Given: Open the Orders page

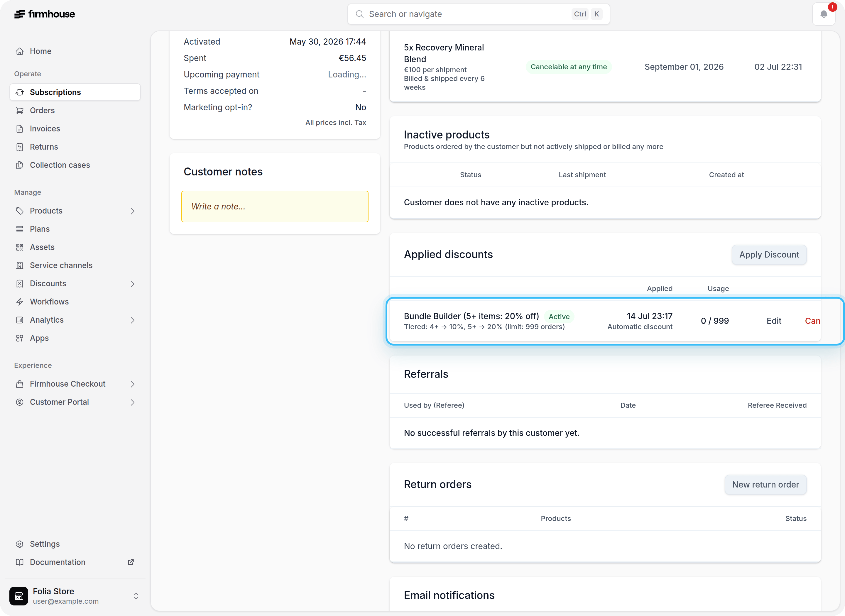Looking at the screenshot, I should pos(75,110).
